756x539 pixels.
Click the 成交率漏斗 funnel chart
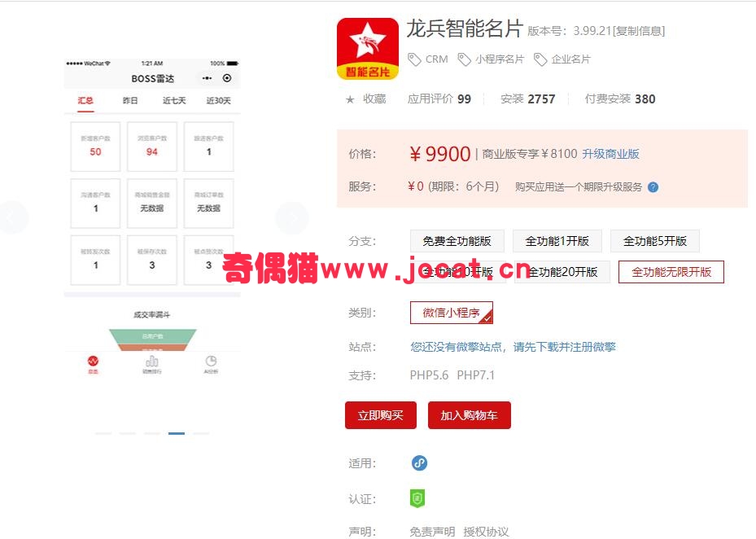point(152,340)
